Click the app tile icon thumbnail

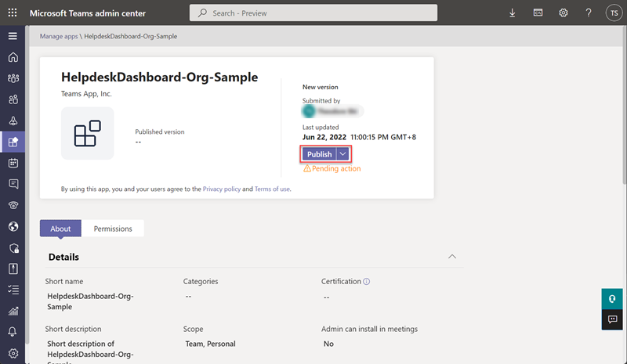[87, 133]
